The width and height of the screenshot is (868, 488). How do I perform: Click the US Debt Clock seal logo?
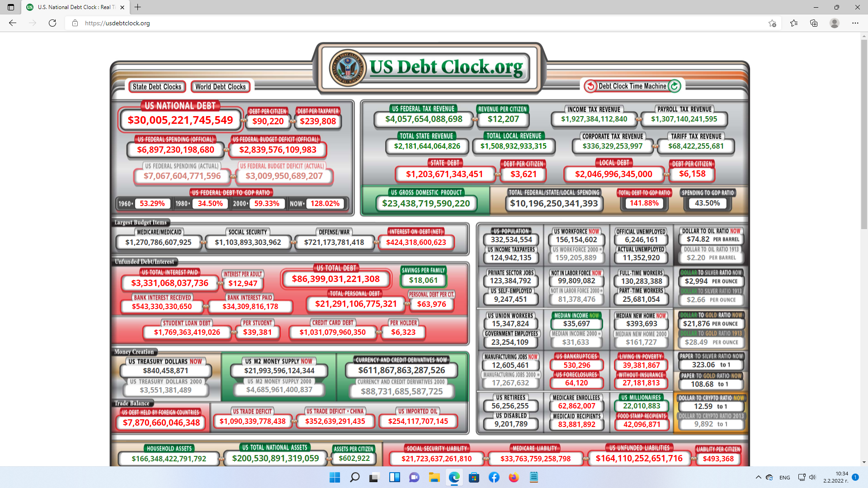point(348,68)
